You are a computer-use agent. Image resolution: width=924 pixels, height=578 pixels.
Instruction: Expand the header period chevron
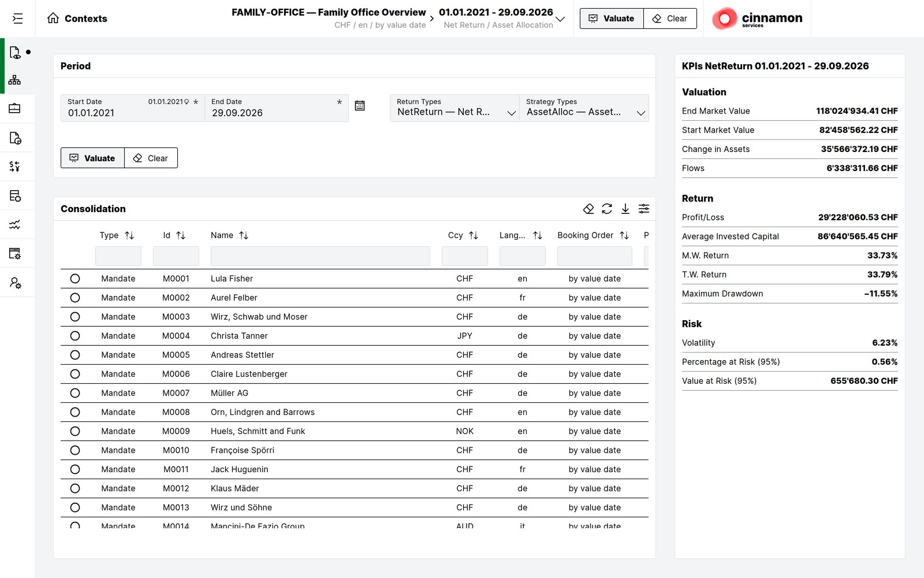coord(560,19)
